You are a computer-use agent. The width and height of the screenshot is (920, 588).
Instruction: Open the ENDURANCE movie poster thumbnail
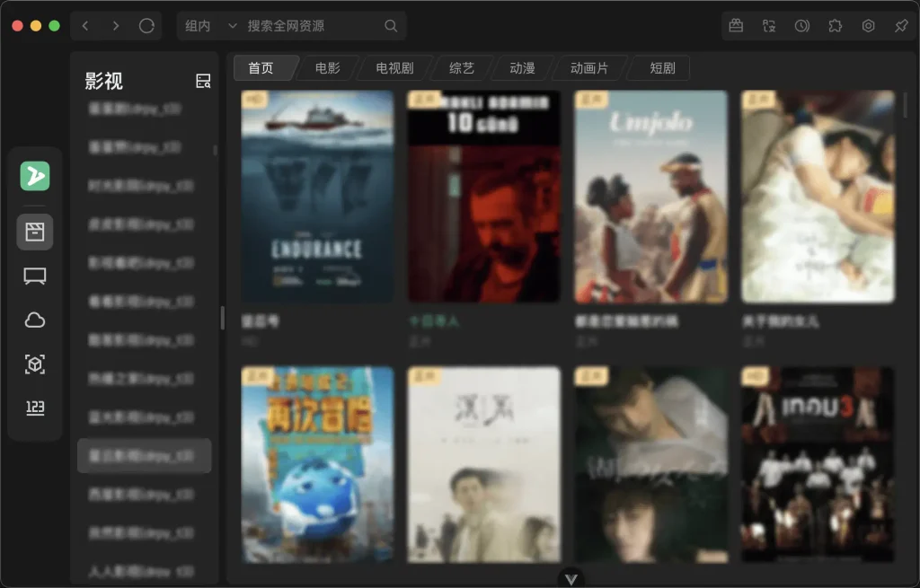point(316,196)
